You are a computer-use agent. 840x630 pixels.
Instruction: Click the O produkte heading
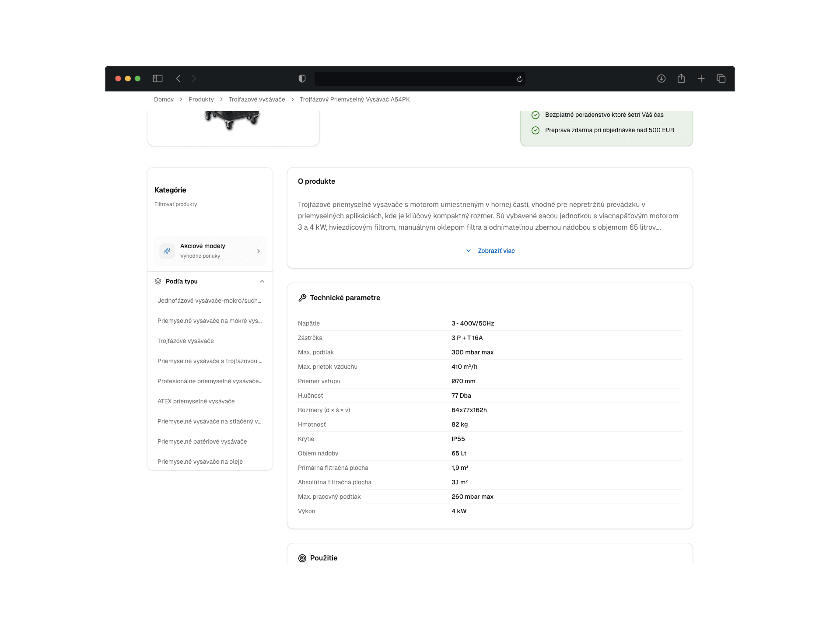click(x=316, y=181)
